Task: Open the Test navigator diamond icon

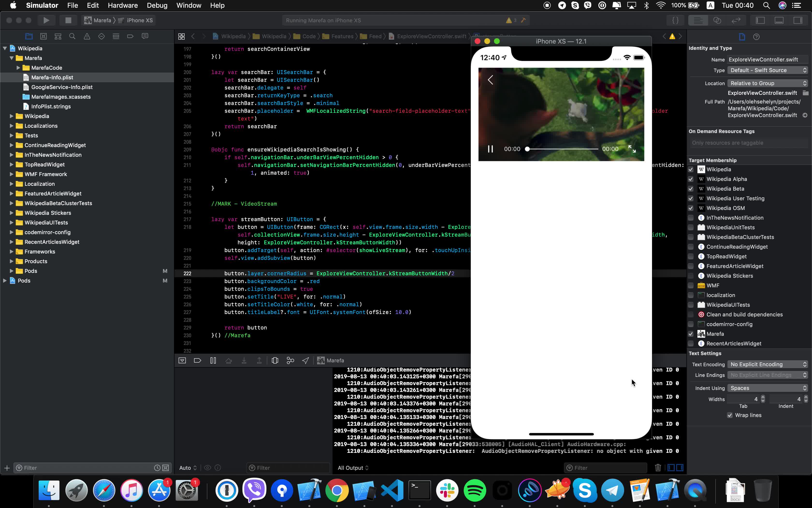Action: pos(101,36)
